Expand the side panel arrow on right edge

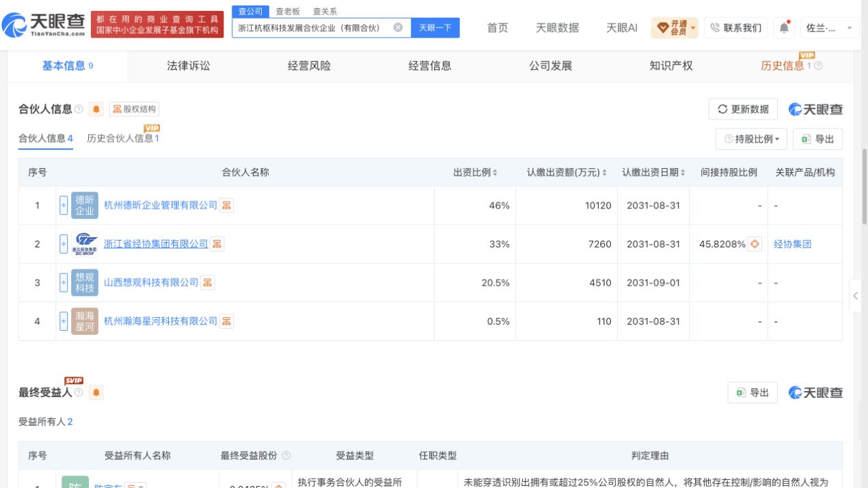coord(855,297)
